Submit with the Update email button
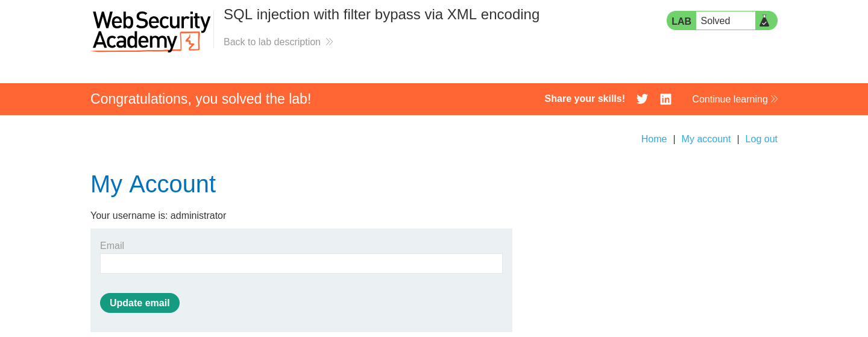The image size is (868, 337). click(140, 303)
